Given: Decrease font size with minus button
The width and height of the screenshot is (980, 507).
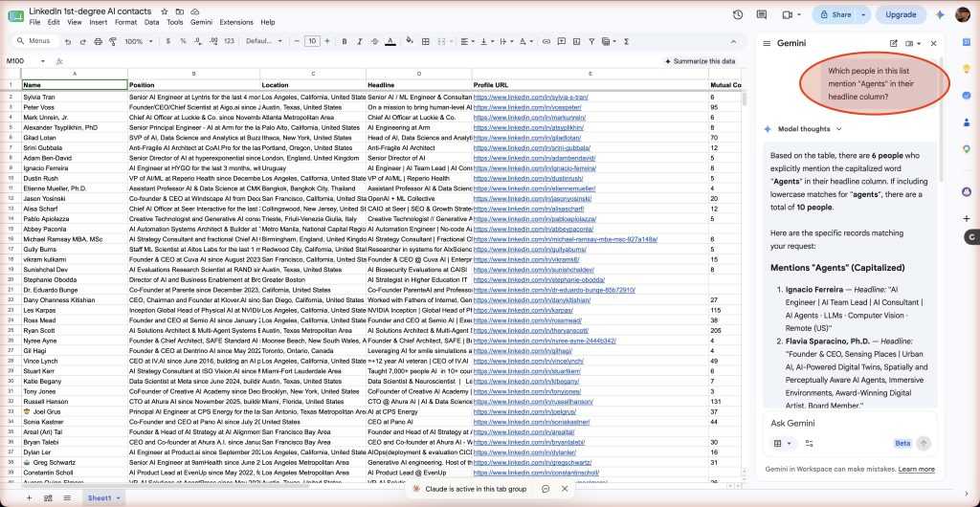Looking at the screenshot, I should tap(297, 42).
